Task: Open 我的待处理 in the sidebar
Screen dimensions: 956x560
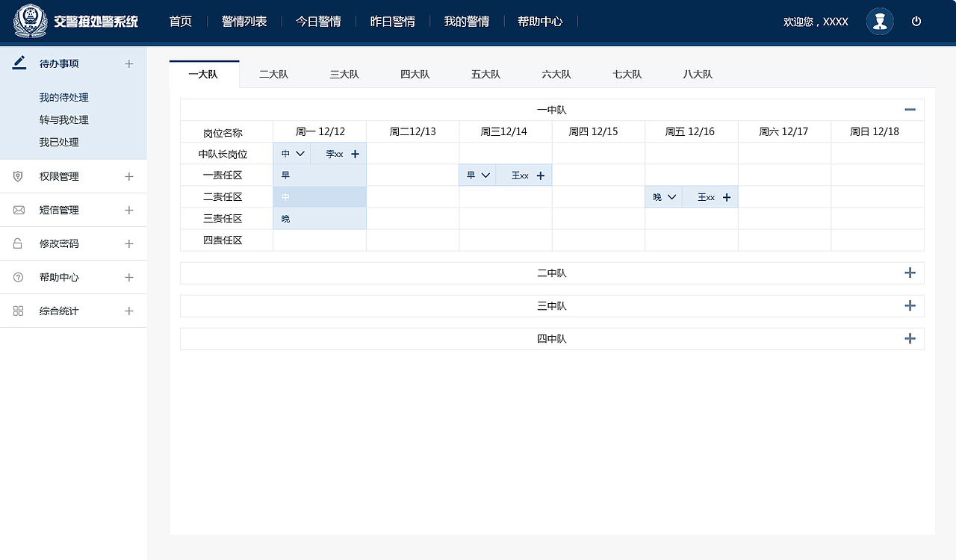Action: pos(63,97)
